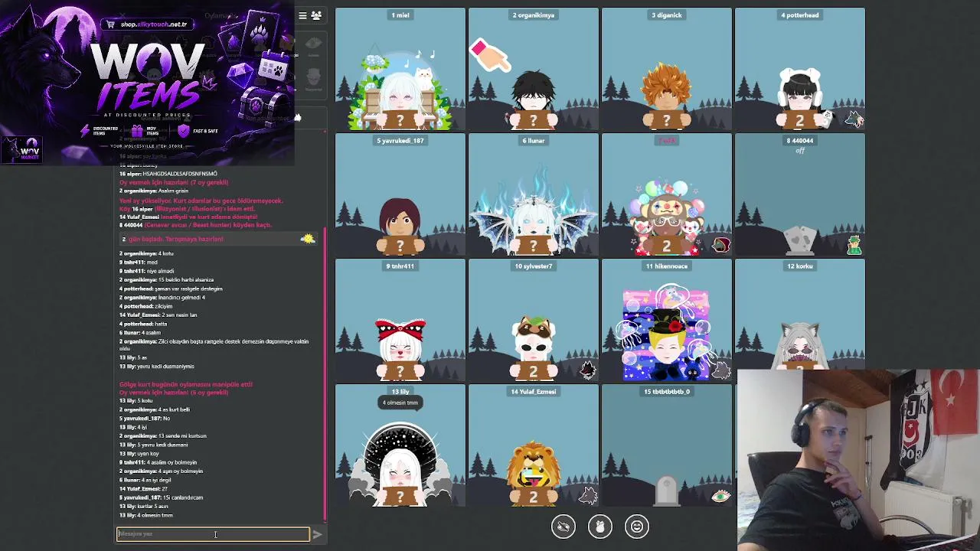Screen dimensions: 980x551
Task: Select player 13 lily's avatar
Action: click(400, 464)
